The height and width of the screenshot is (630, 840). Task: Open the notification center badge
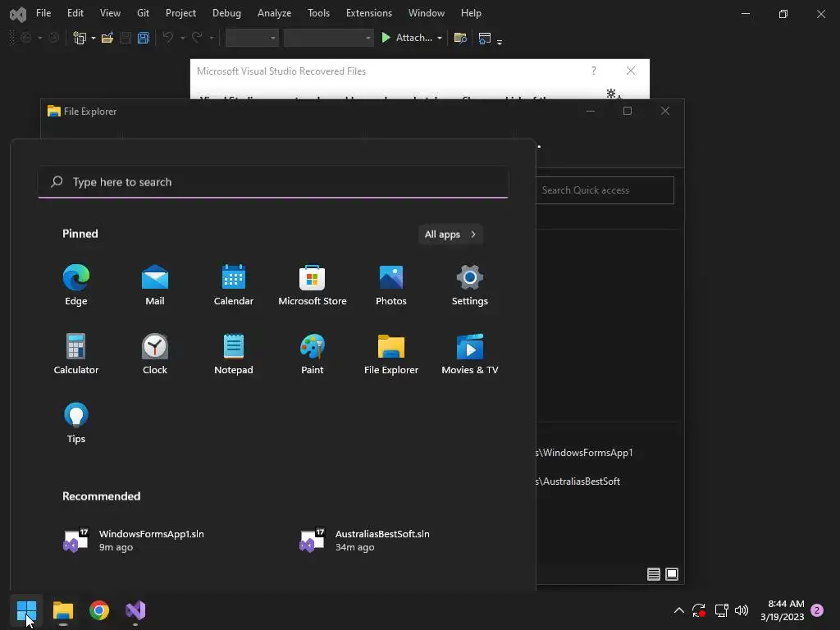click(x=817, y=610)
